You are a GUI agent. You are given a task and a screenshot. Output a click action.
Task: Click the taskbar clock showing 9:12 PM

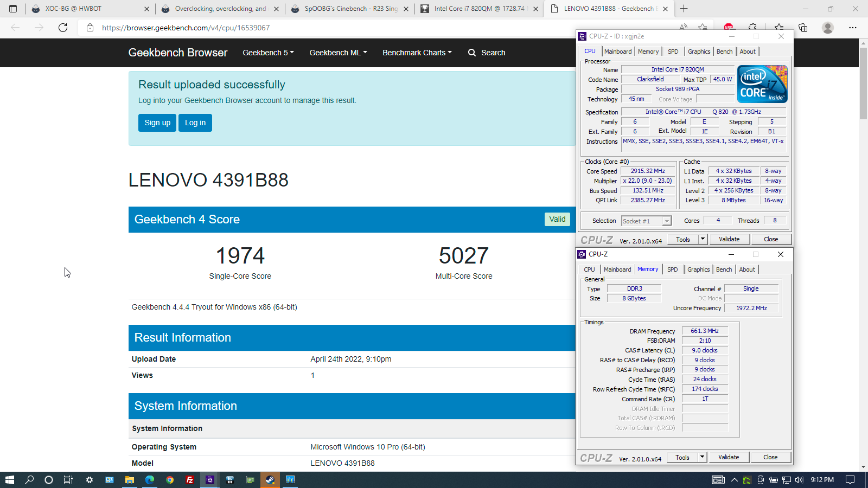coord(822,479)
